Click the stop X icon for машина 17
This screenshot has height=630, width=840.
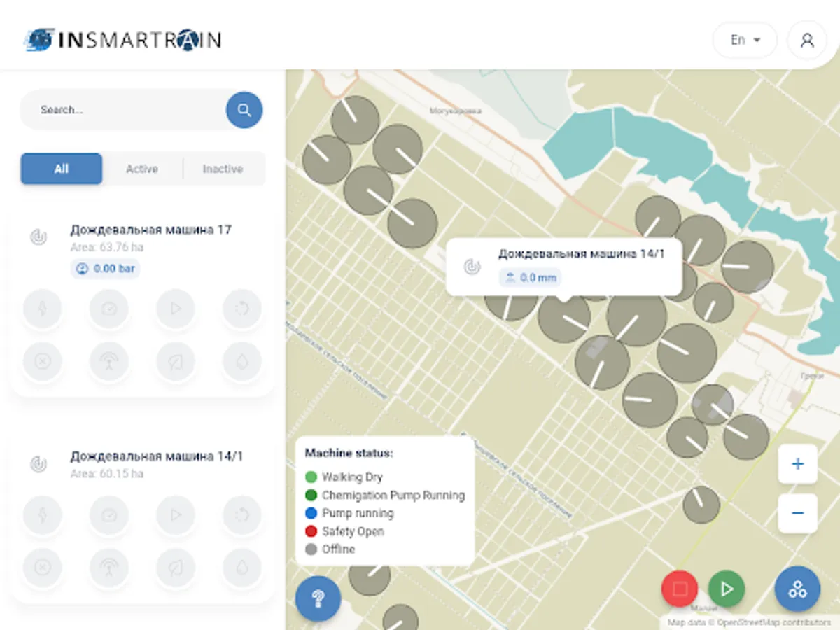point(43,362)
